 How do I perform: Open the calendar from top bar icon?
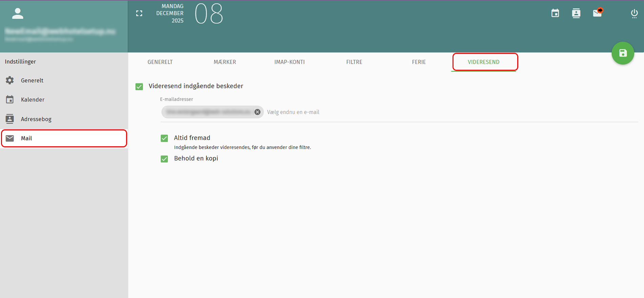click(x=555, y=14)
